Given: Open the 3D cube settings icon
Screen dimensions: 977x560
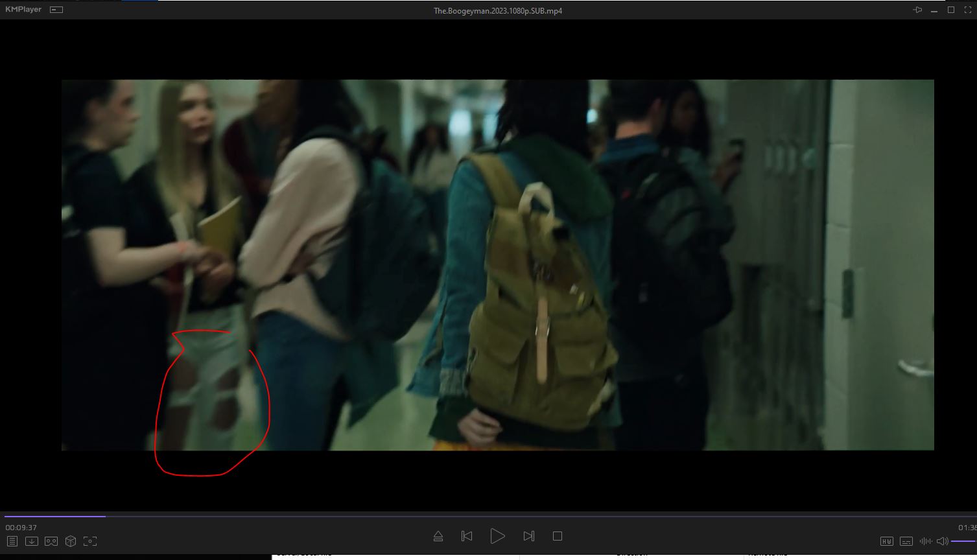Looking at the screenshot, I should coord(71,541).
